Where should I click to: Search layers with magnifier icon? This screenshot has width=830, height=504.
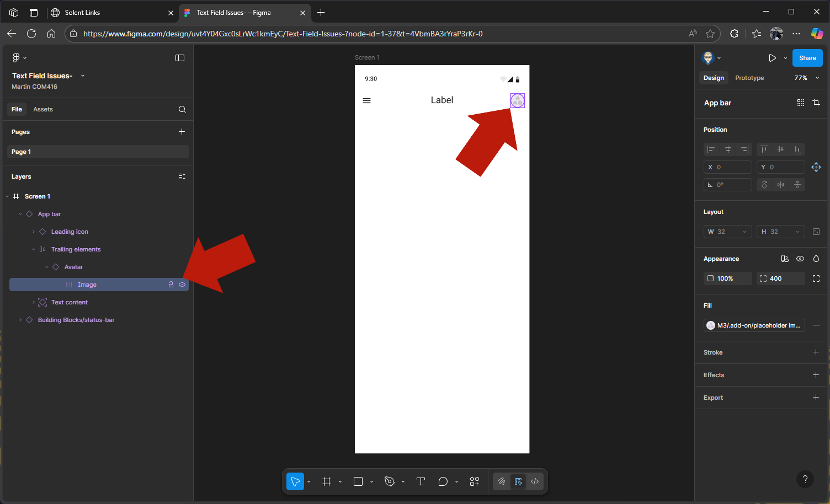(182, 109)
